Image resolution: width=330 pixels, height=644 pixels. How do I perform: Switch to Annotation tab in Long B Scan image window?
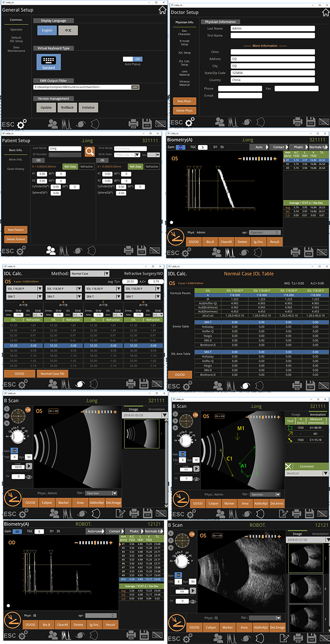tap(156, 409)
